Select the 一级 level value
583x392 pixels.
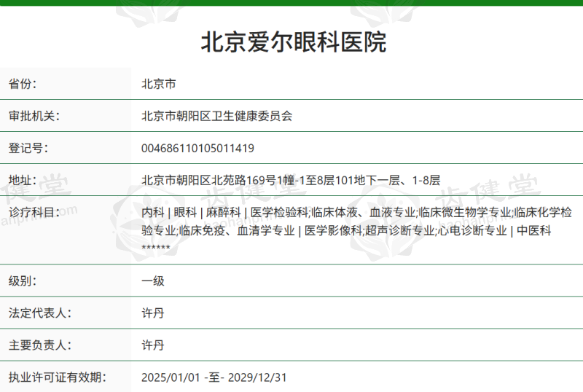tap(152, 281)
